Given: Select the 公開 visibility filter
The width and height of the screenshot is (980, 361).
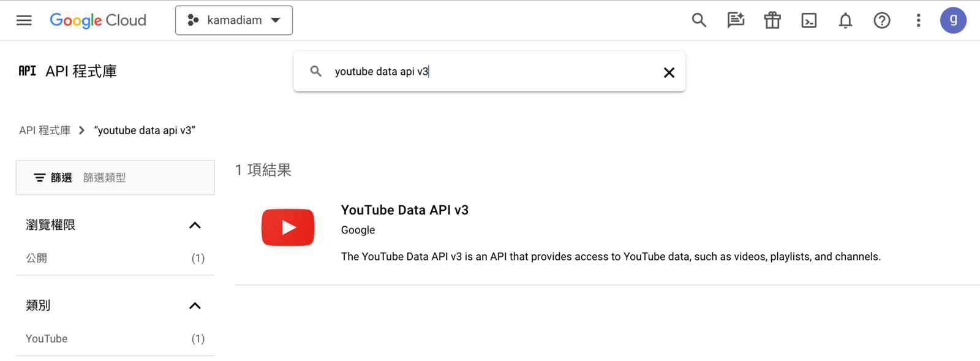Looking at the screenshot, I should coord(37,258).
